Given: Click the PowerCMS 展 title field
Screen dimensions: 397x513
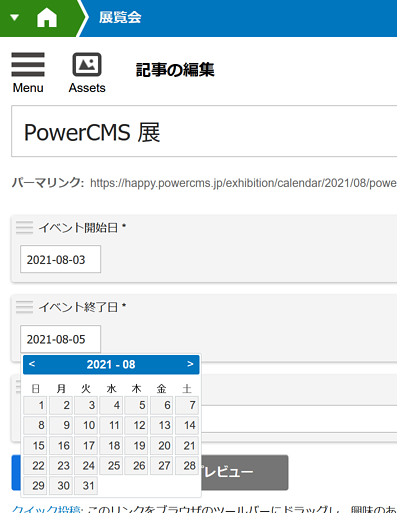Looking at the screenshot, I should pos(204,131).
